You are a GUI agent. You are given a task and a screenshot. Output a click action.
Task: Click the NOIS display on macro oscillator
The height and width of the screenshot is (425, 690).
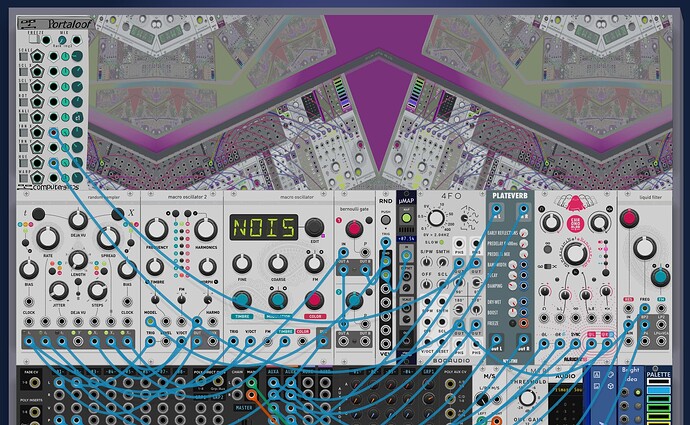pos(264,227)
